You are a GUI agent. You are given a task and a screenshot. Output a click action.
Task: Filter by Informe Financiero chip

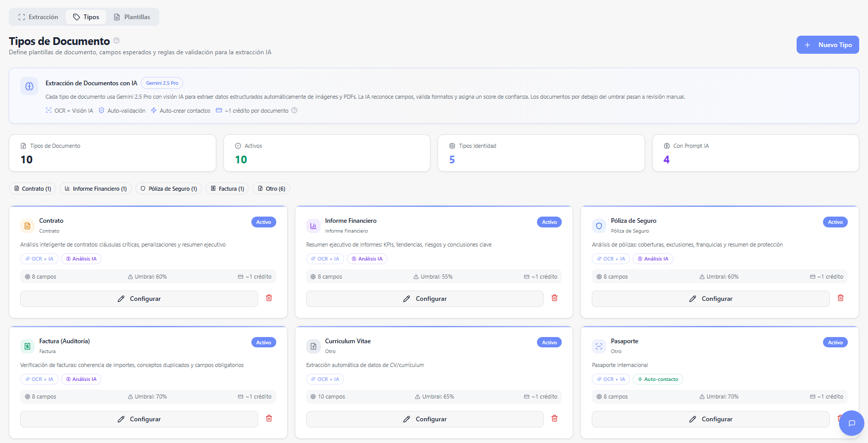[x=96, y=189]
